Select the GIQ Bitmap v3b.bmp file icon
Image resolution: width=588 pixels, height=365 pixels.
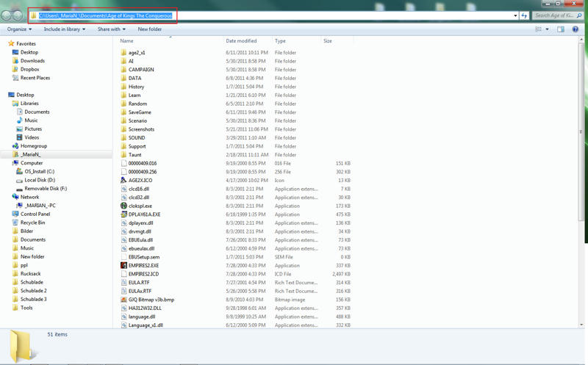point(123,300)
